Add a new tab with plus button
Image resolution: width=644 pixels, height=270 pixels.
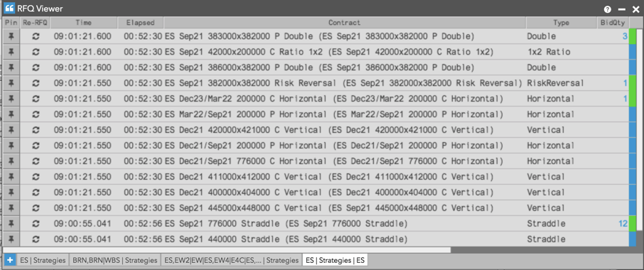(x=10, y=260)
